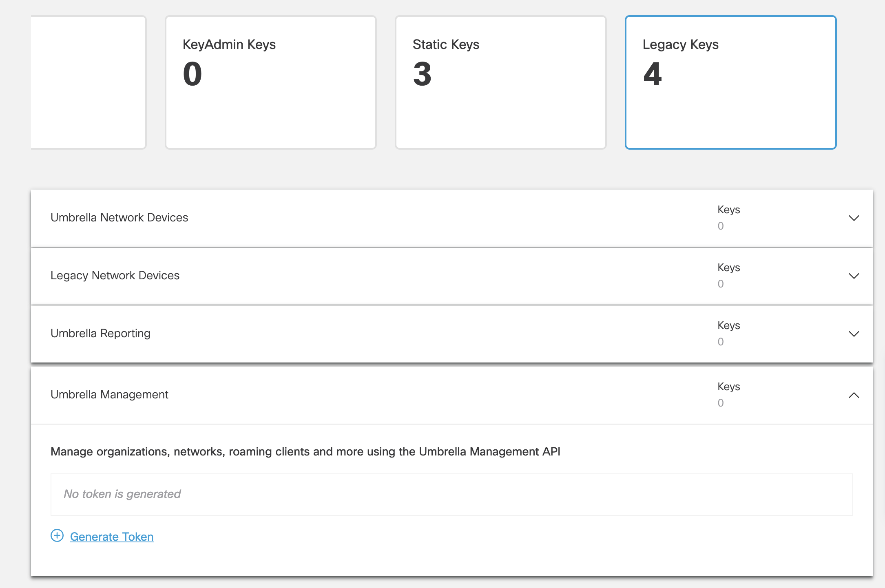Click the blank card left of KeyAdmin Keys
885x588 pixels.
89,82
